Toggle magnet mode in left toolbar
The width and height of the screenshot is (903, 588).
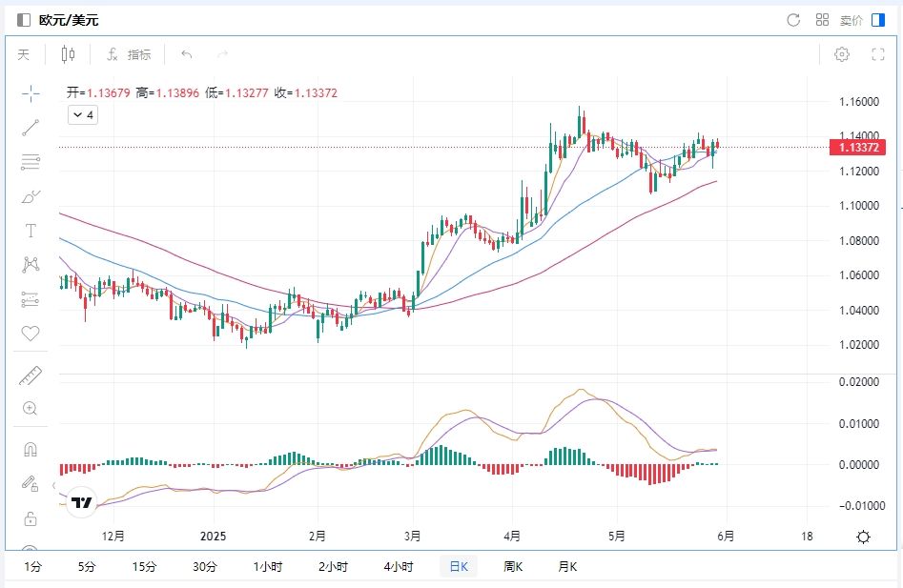click(x=31, y=450)
